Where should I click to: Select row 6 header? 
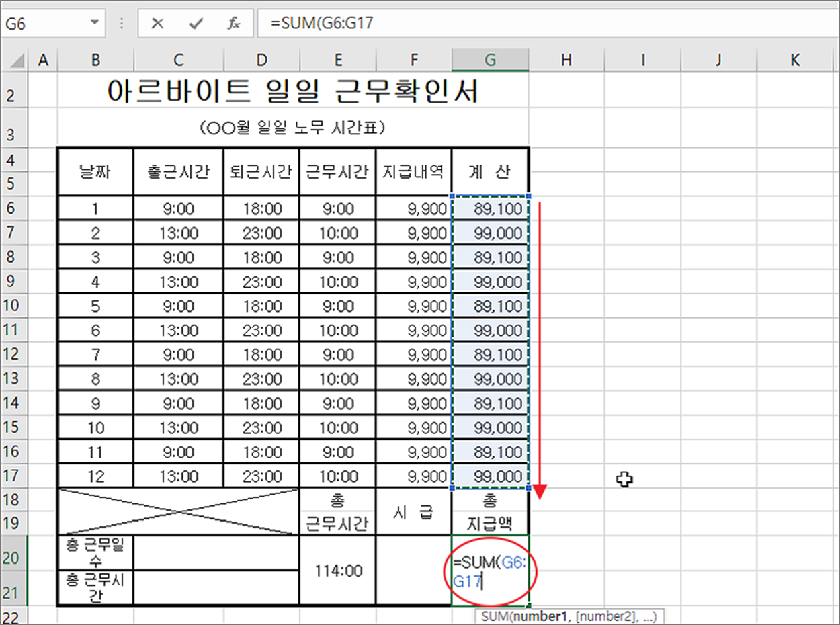(15, 208)
